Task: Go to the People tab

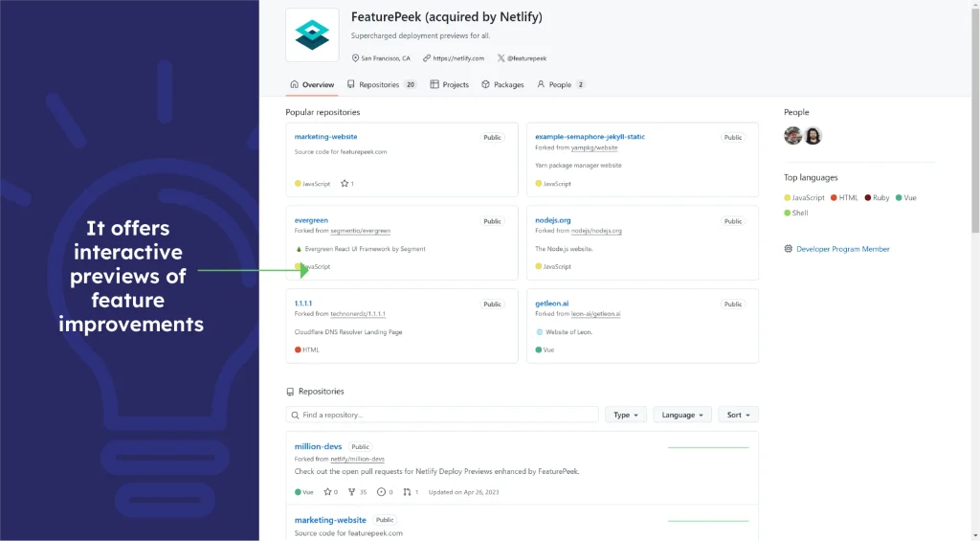Action: click(560, 84)
